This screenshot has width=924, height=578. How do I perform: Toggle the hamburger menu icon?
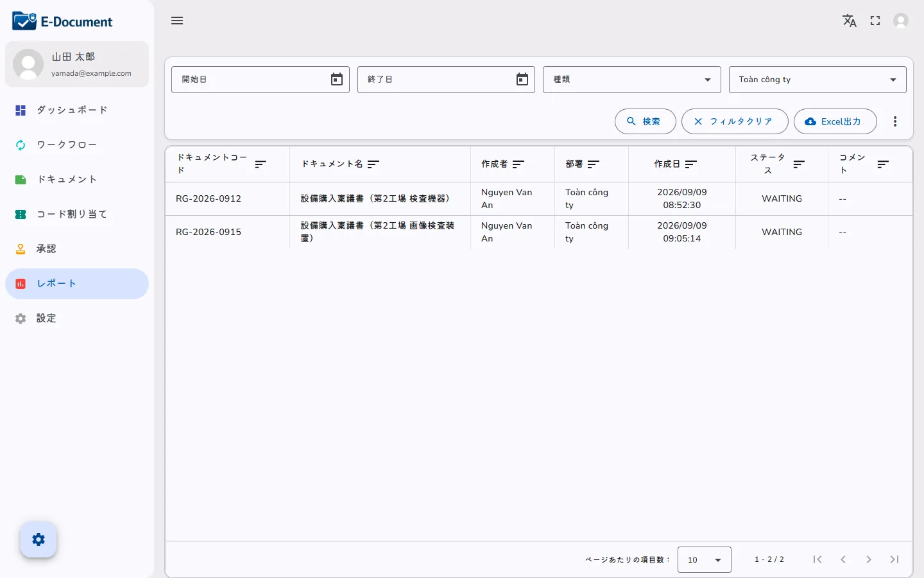point(177,21)
